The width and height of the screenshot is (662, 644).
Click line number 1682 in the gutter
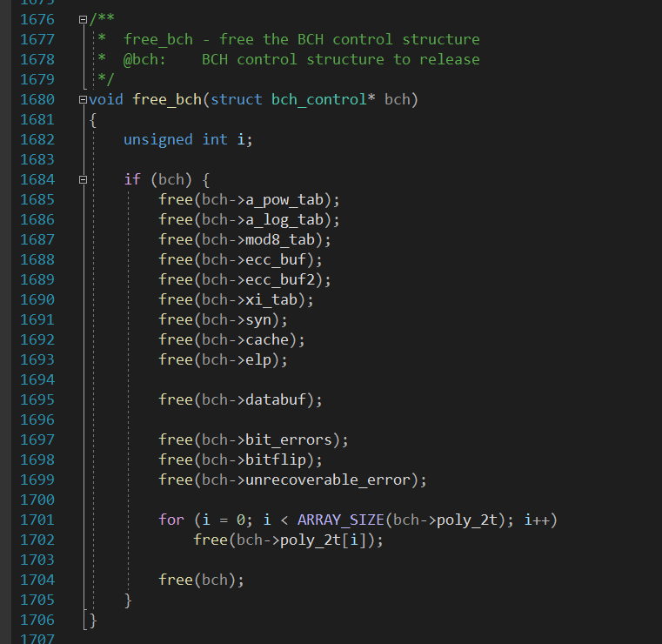pos(37,140)
